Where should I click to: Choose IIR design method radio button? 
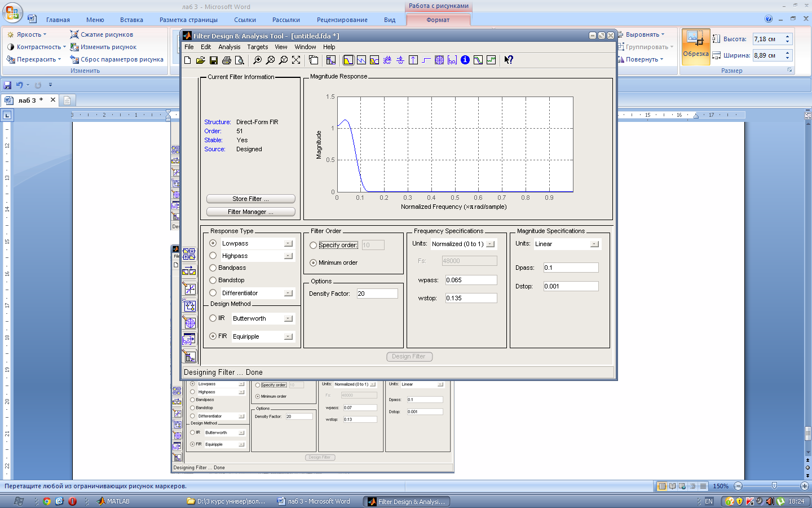tap(213, 318)
